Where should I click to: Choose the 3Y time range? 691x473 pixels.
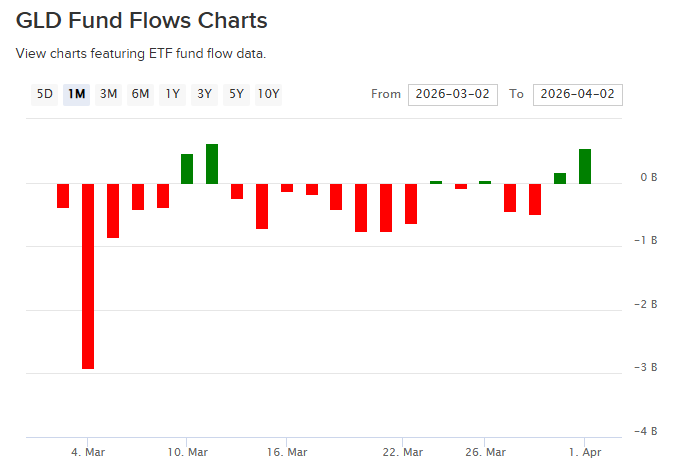[204, 94]
